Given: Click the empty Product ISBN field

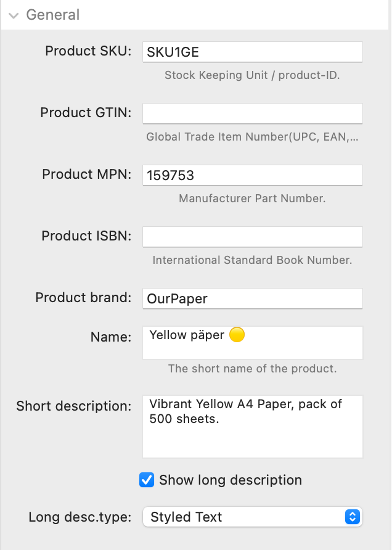Looking at the screenshot, I should click(253, 237).
